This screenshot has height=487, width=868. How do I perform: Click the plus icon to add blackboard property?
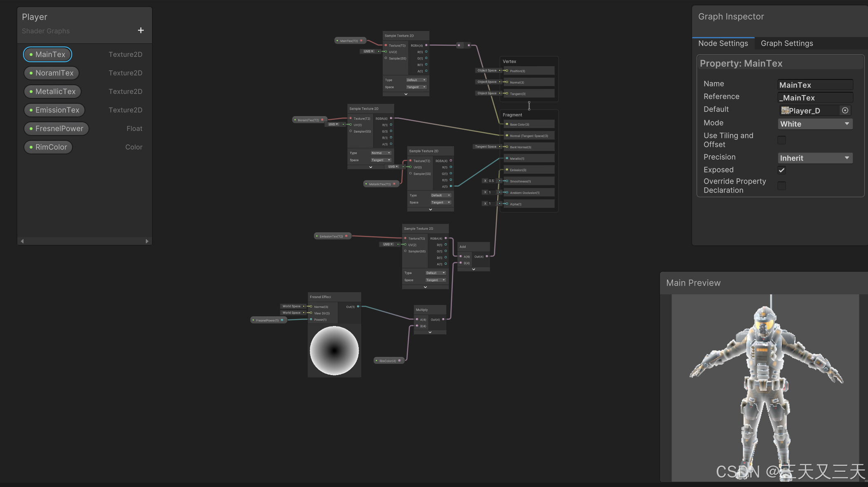pos(140,30)
